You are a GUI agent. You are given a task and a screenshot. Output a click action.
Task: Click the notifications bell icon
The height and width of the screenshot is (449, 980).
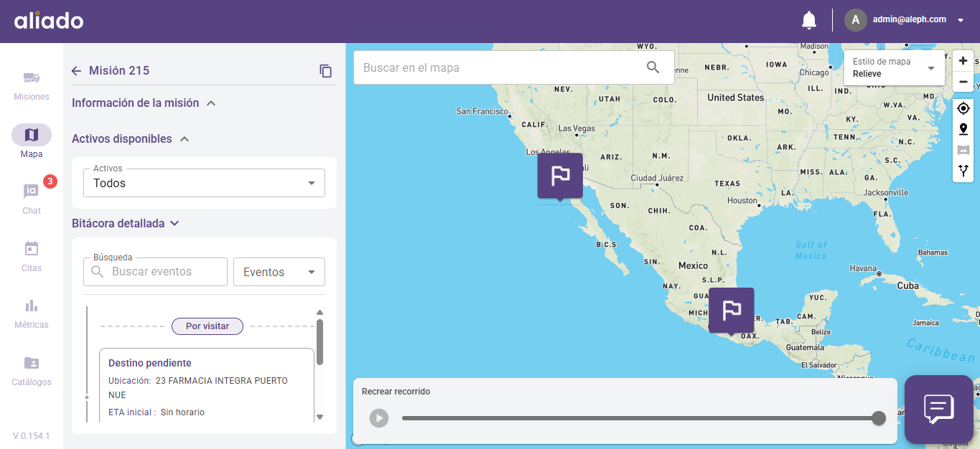tap(809, 20)
